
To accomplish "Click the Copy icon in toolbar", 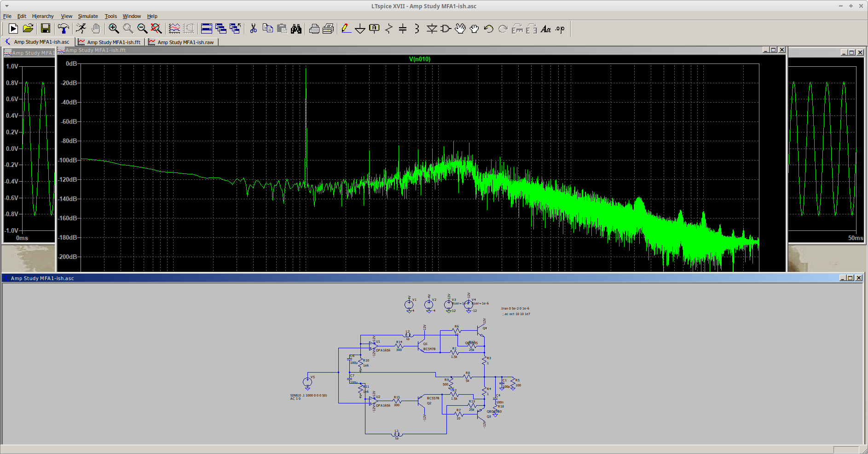I will click(267, 29).
